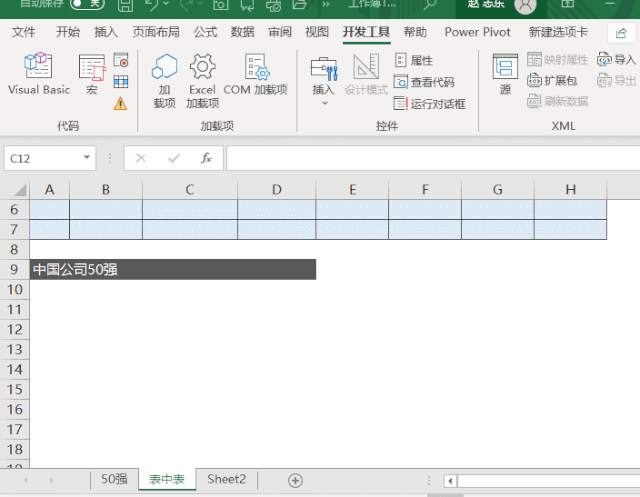Select column H header

pyautogui.click(x=571, y=190)
